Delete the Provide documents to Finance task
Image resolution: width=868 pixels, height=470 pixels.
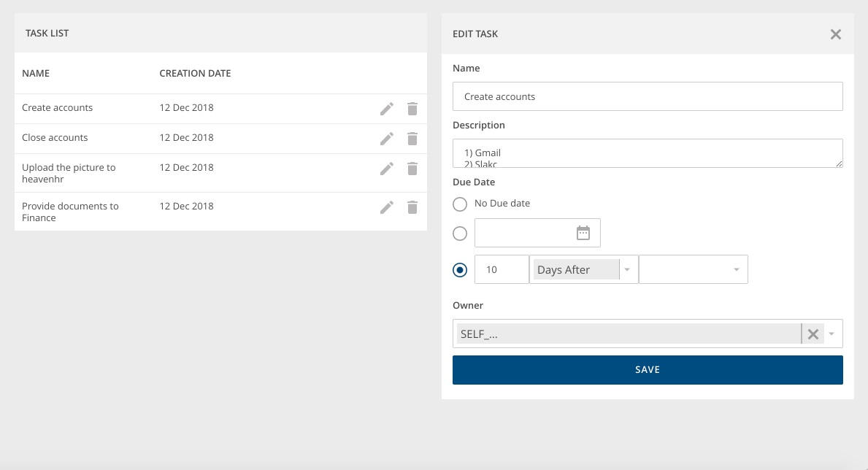click(412, 208)
